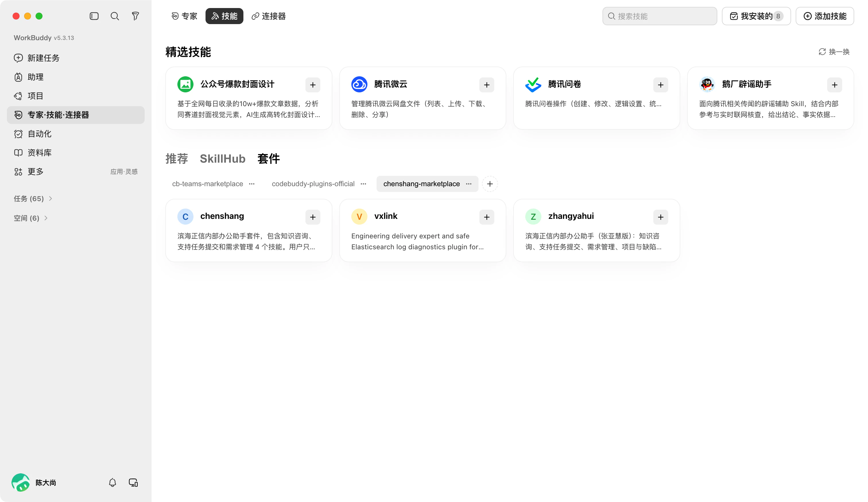Open zhangyahui card avatar Z
The image size is (868, 502).
pos(533,217)
